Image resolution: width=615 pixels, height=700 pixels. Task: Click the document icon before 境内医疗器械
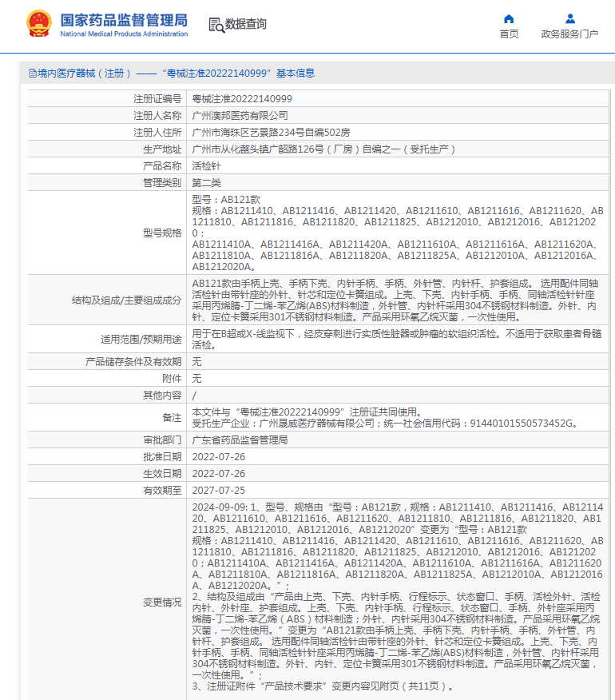pos(32,74)
